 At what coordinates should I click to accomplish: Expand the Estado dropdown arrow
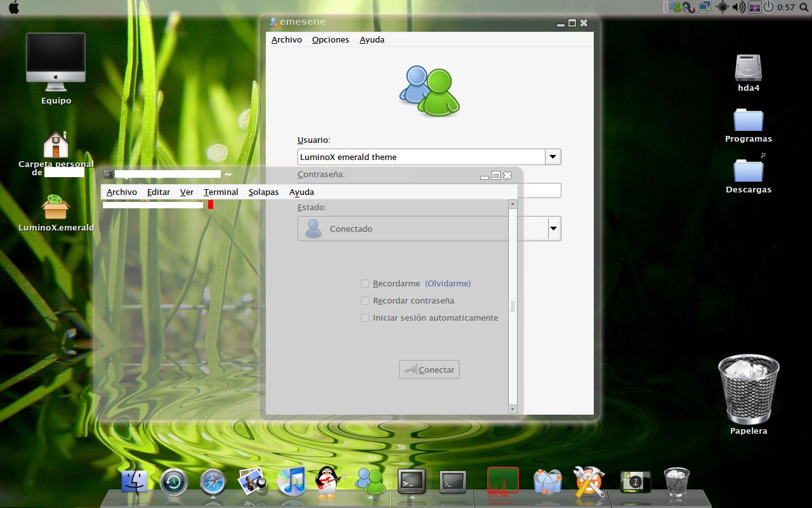coord(554,229)
